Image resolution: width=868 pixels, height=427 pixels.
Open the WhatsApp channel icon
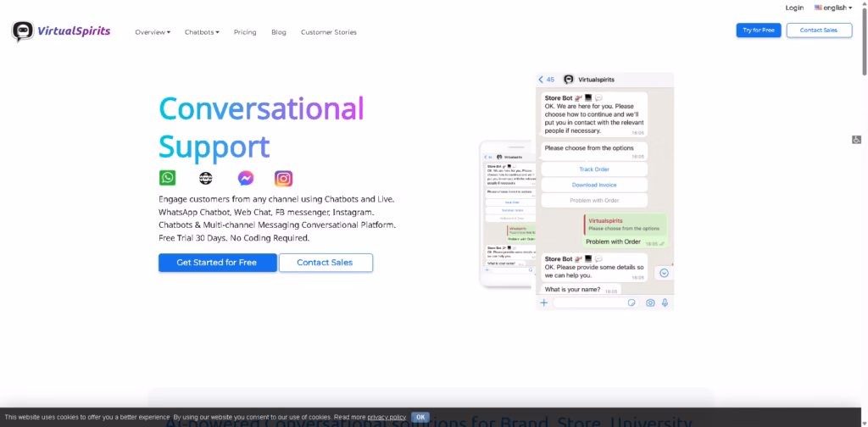point(167,178)
